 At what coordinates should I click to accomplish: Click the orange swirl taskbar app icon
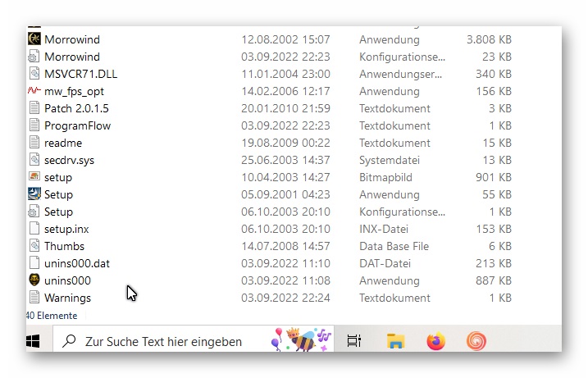476,341
